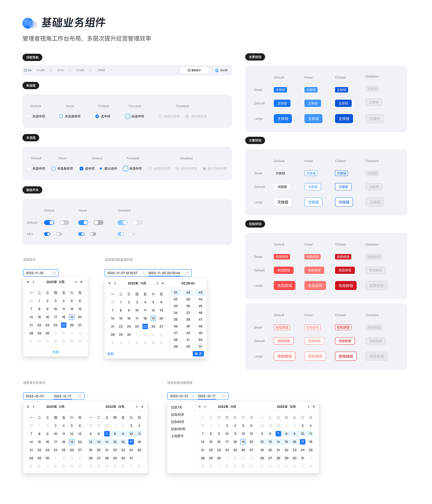The width and height of the screenshot is (432, 504).
Task: Toggle the 部分选中 indeterminate checkbox
Action: [x=101, y=168]
